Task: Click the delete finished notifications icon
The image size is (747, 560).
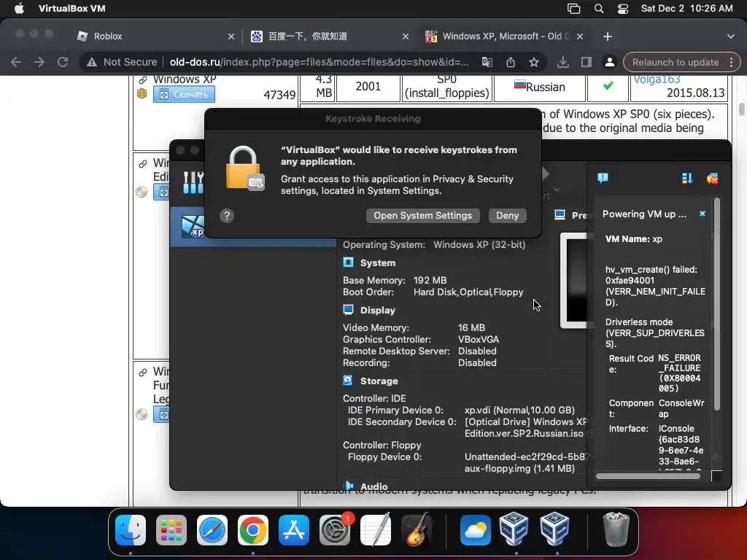Action: (x=712, y=179)
